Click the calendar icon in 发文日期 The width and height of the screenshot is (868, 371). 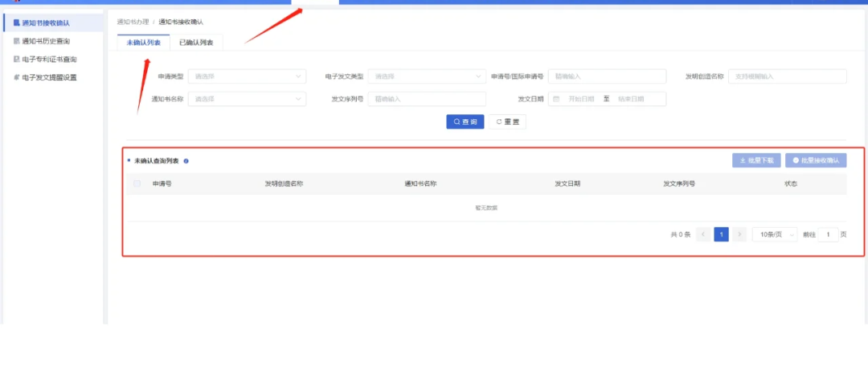click(556, 99)
